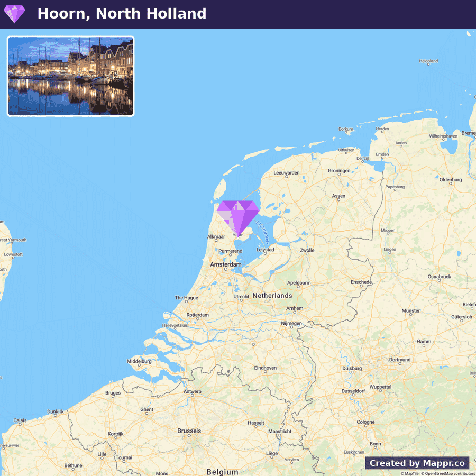
Task: Click the Gütersloh city label
Action: 462,317
